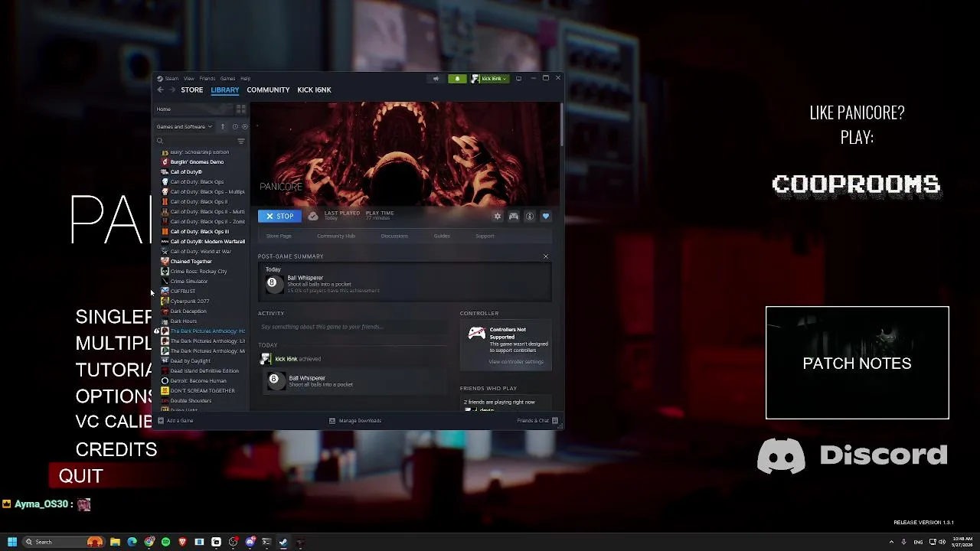Select Chained Together in the game list
The height and width of the screenshot is (551, 980).
[x=191, y=261]
